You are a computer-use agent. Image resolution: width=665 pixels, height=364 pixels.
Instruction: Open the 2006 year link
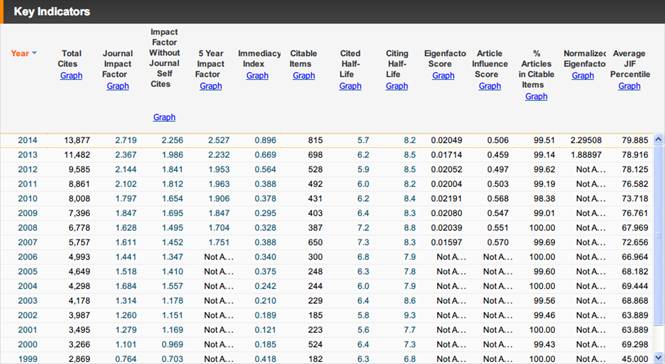coord(28,257)
